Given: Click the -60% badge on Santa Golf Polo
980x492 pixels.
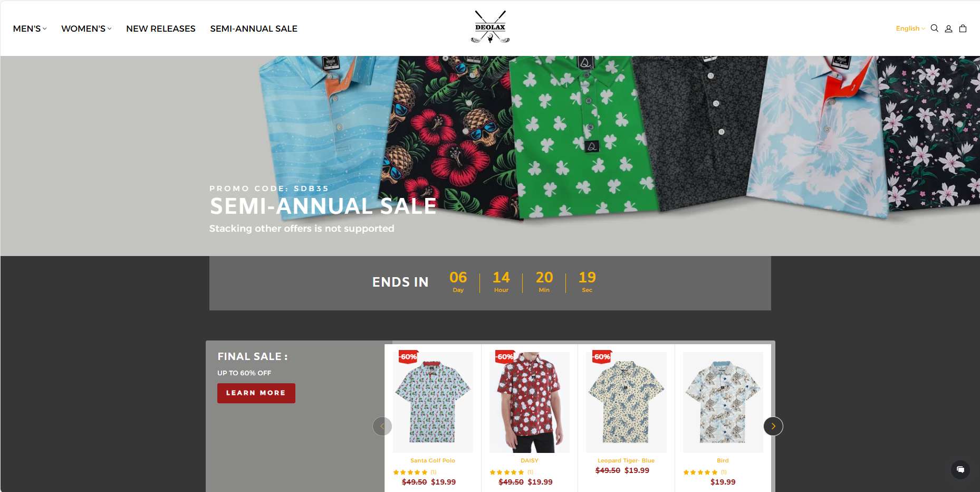Looking at the screenshot, I should click(x=408, y=357).
